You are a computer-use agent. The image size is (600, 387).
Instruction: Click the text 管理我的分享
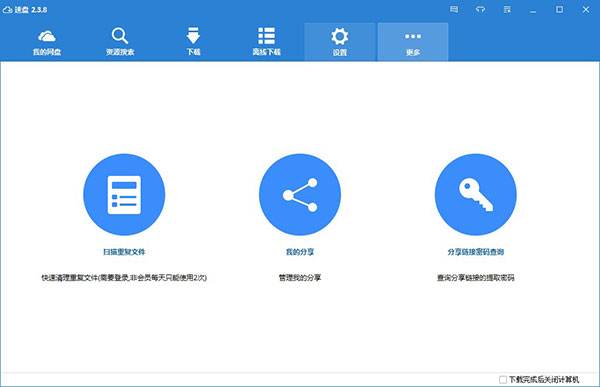point(300,278)
